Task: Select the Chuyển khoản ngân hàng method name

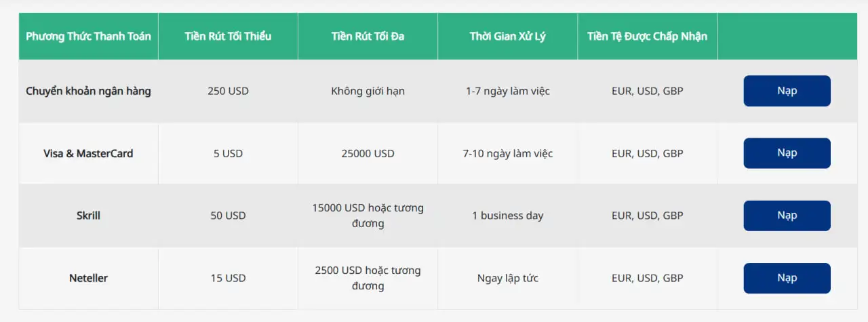Action: (88, 91)
